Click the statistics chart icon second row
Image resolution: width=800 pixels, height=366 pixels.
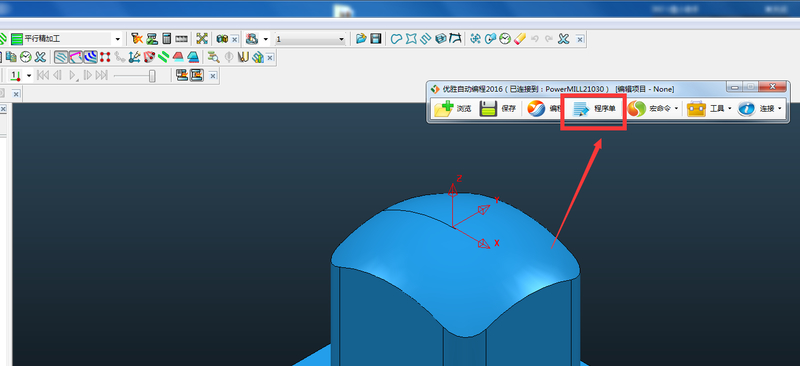[x=258, y=57]
